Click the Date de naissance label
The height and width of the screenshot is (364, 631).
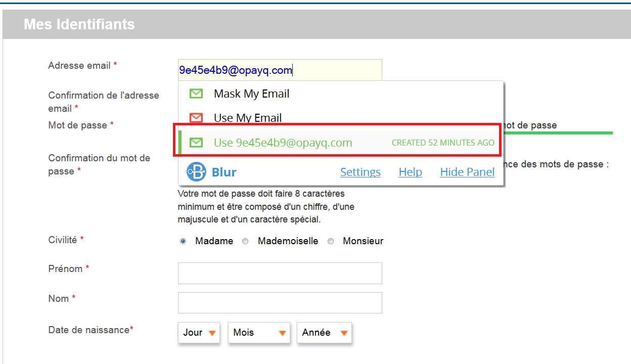click(x=91, y=330)
